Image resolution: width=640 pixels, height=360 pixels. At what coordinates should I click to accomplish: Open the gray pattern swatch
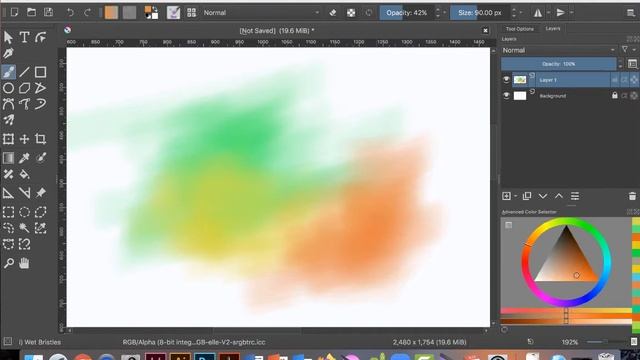click(129, 13)
